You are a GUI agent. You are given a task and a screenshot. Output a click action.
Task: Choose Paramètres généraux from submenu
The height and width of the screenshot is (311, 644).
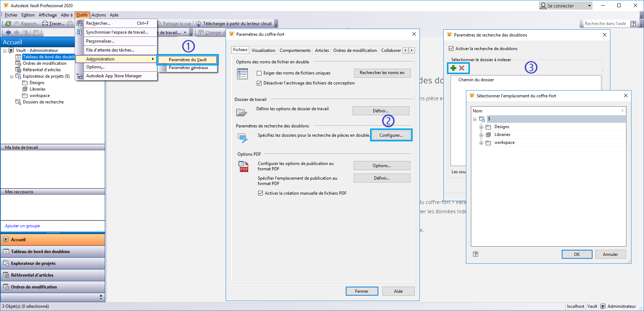tap(188, 68)
